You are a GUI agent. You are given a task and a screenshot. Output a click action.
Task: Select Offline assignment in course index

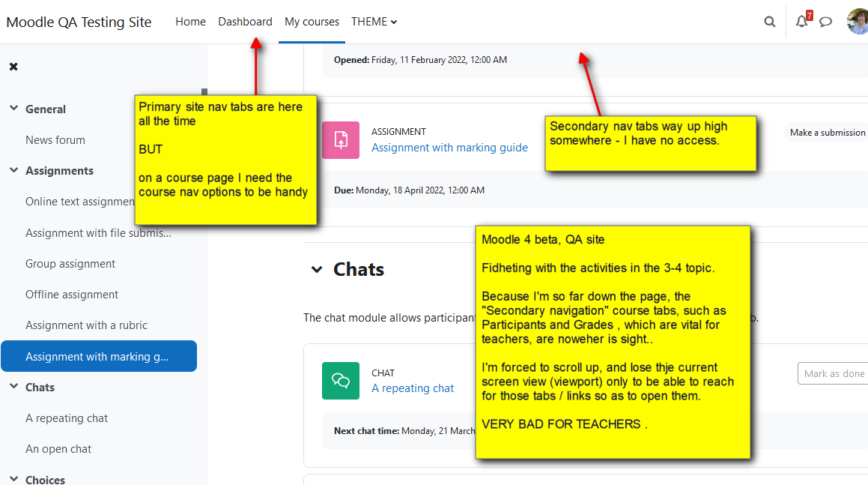click(x=72, y=295)
